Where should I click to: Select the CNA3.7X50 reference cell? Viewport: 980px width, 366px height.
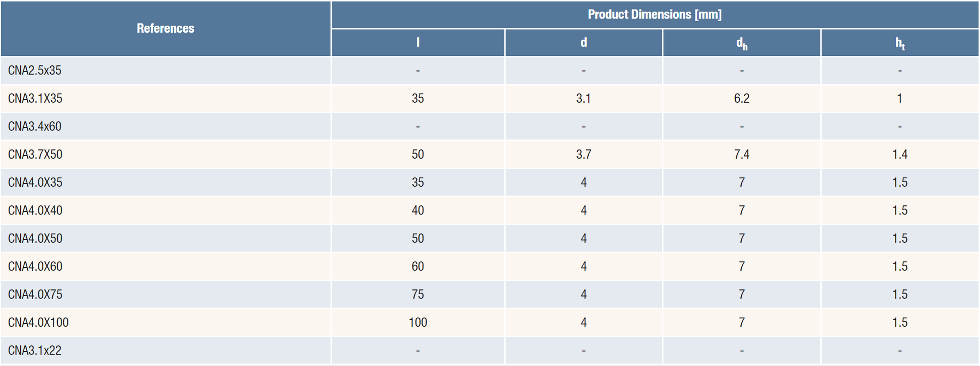click(x=35, y=155)
